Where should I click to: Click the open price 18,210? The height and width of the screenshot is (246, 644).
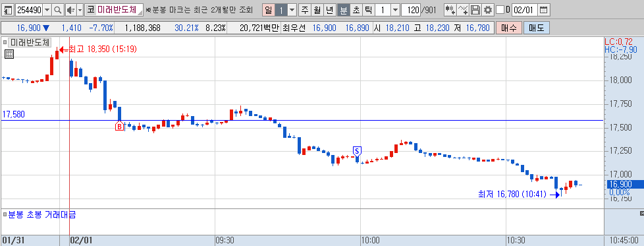397,28
